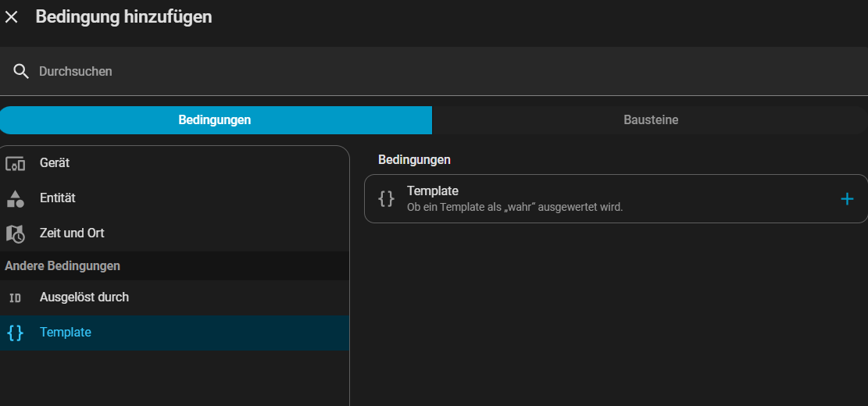
Task: Select the Ausgelöst durch label
Action: (x=84, y=297)
